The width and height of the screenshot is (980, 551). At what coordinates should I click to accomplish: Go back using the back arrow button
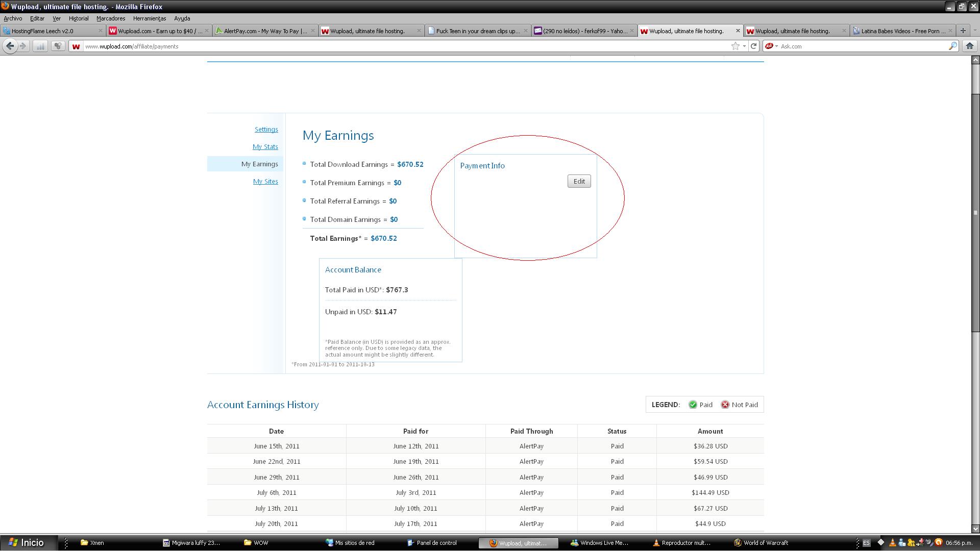10,46
